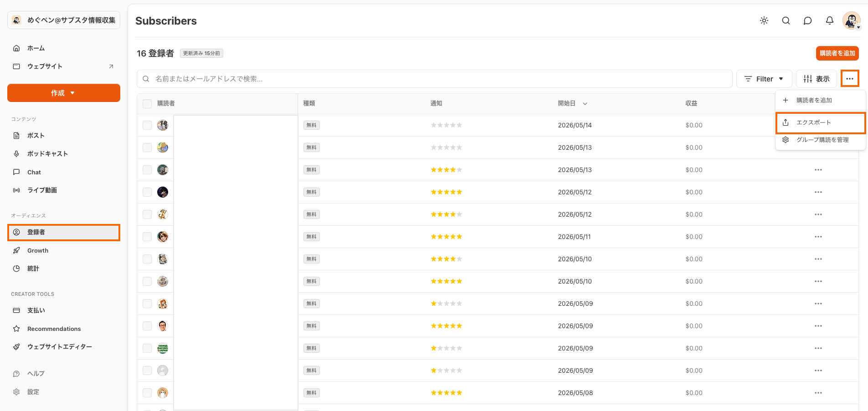Open Chat in sidebar
Image resolution: width=868 pixels, height=411 pixels.
point(64,172)
